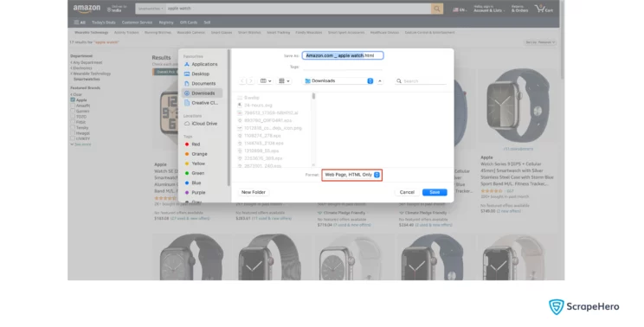The height and width of the screenshot is (327, 644).
Task: Open the Activity Trackers subcategory
Action: point(126,32)
